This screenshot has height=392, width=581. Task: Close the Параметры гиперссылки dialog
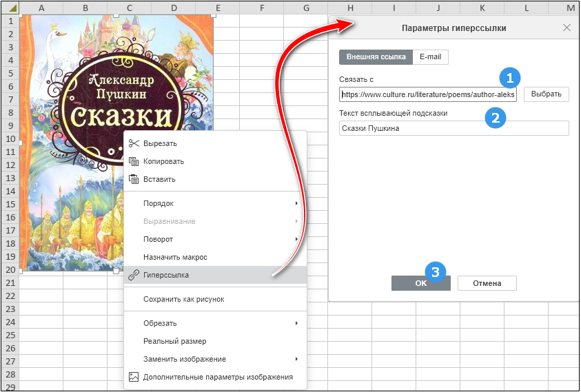click(x=567, y=28)
